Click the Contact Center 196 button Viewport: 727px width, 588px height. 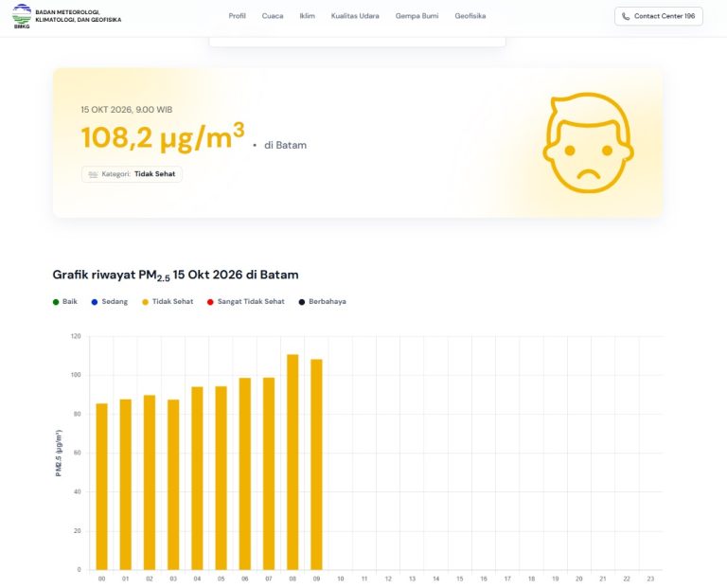(659, 16)
